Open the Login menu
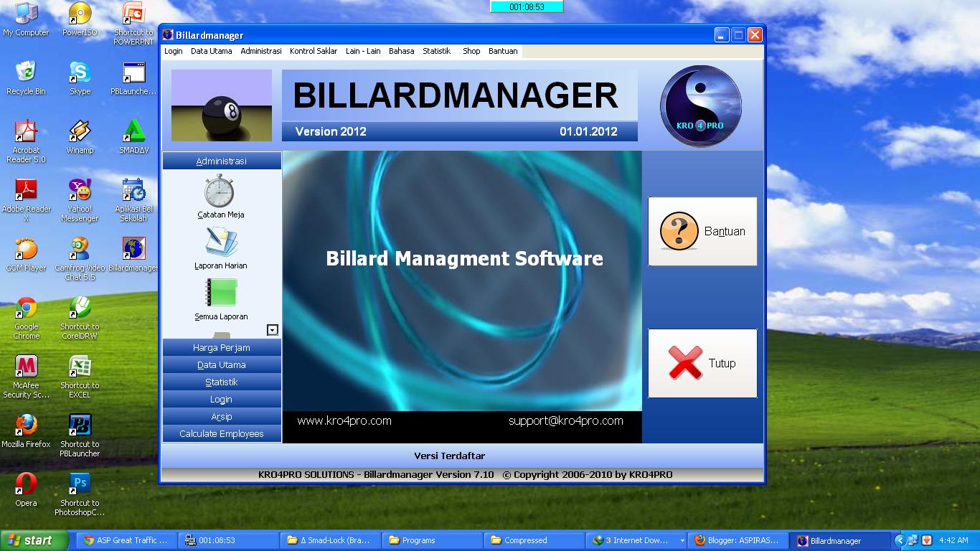 pos(174,51)
